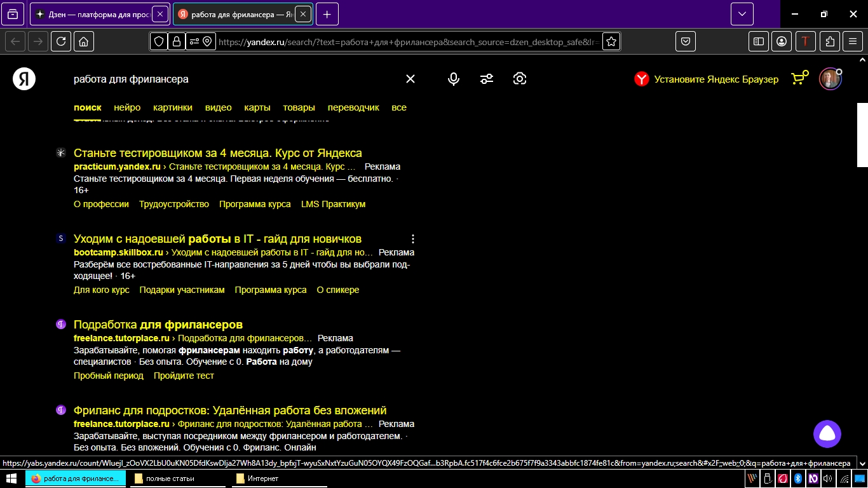The width and height of the screenshot is (868, 488).
Task: Go to Yandex home via logo
Action: [24, 79]
